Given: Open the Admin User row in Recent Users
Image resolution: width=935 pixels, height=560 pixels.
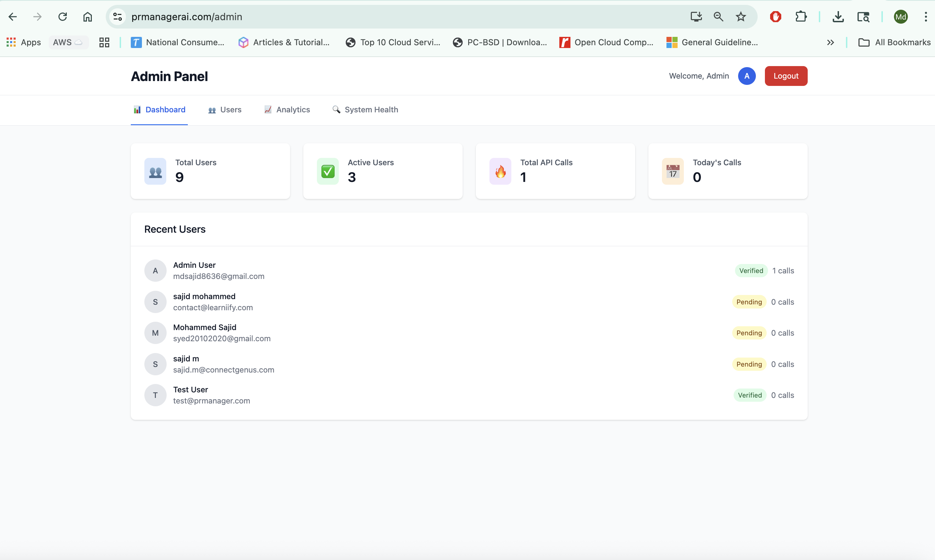Looking at the screenshot, I should (218, 271).
